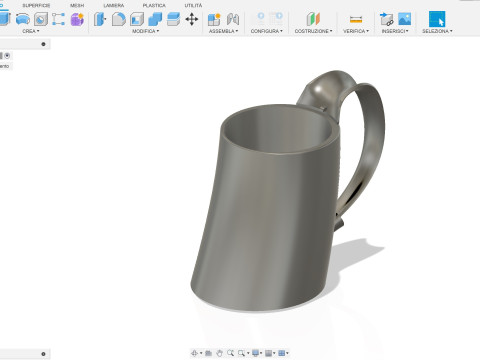Viewport: 480px width, 360px height.
Task: Select the Fillet tool icon
Action: click(118, 19)
